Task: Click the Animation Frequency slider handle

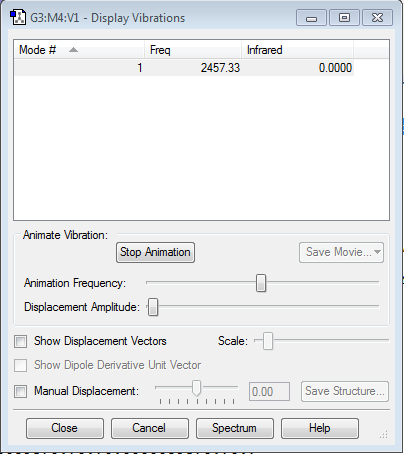Action: pyautogui.click(x=261, y=283)
